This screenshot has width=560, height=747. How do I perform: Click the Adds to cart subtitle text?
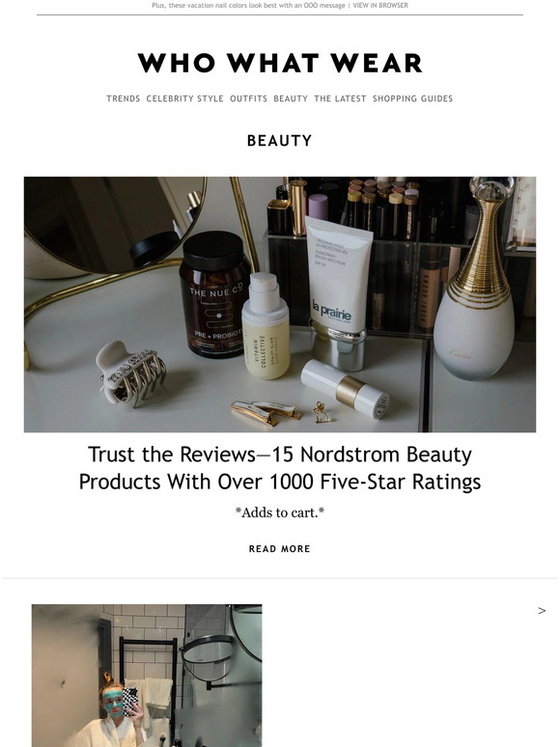[280, 513]
